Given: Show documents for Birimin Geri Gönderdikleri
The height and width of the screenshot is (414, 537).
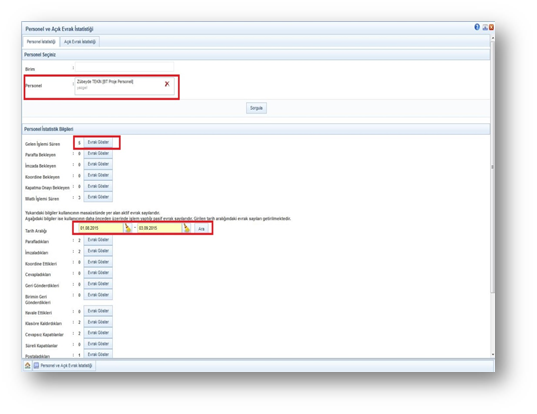Looking at the screenshot, I should (x=98, y=295).
